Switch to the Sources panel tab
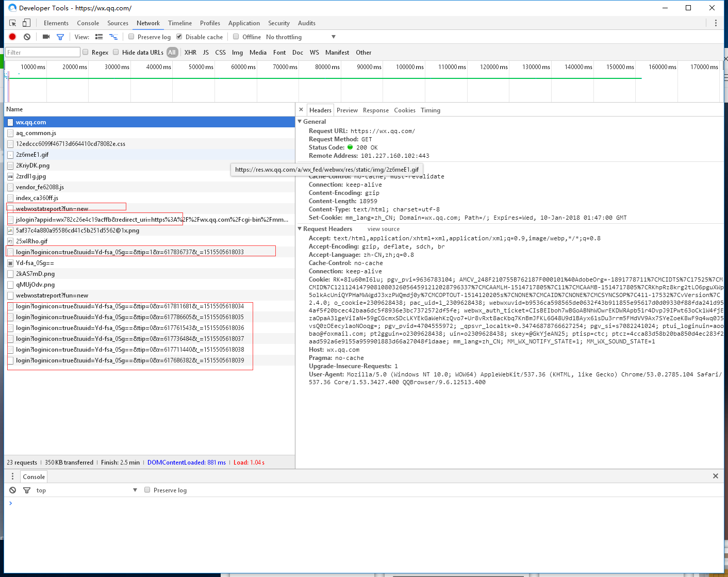The image size is (728, 577). point(118,23)
